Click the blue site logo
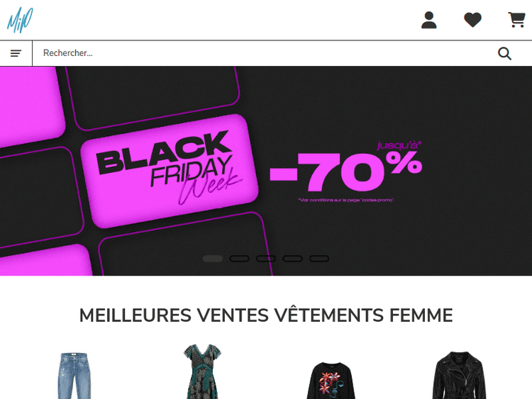The image size is (532, 399). 20,21
